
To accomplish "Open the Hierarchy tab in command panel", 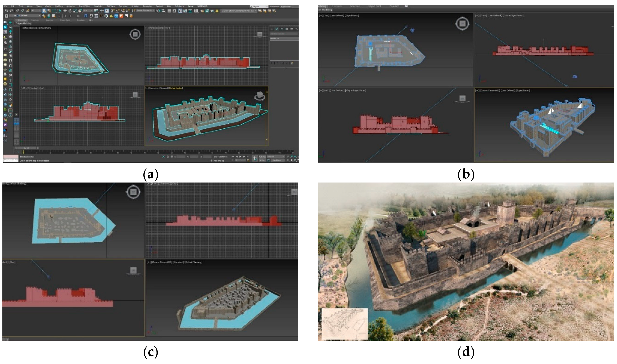I will coord(282,29).
